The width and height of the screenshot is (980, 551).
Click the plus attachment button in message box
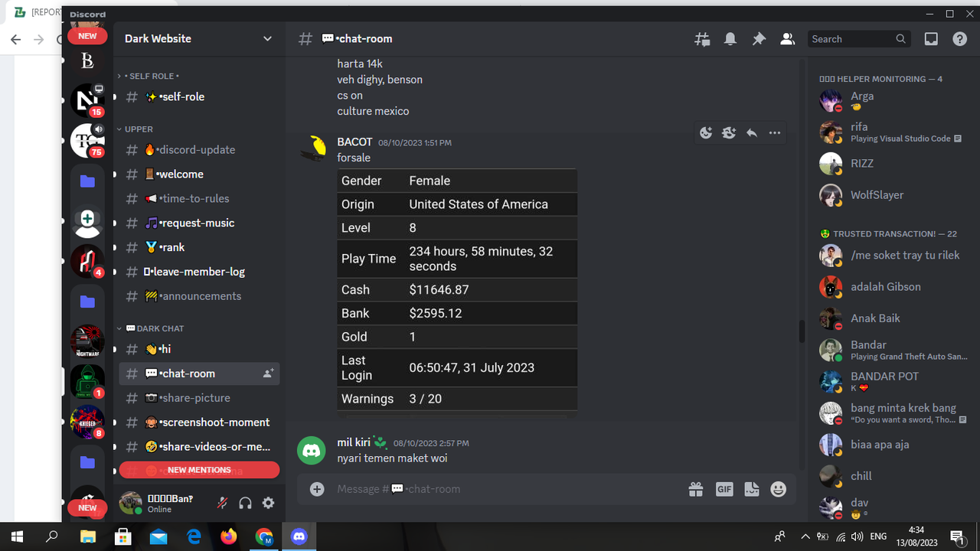pos(317,489)
